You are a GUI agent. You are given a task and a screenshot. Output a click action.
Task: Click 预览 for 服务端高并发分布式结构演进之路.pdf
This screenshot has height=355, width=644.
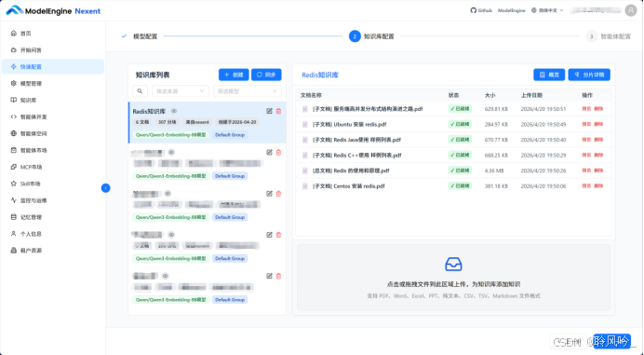[586, 109]
